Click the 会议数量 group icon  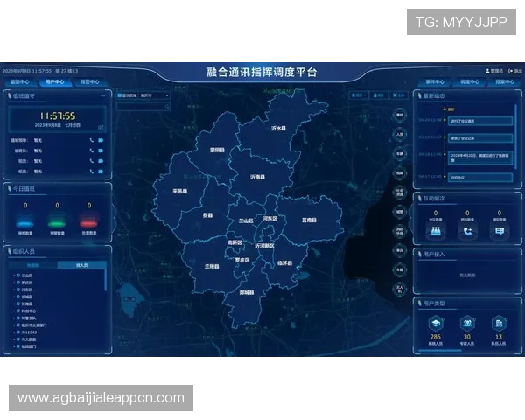coord(434,231)
